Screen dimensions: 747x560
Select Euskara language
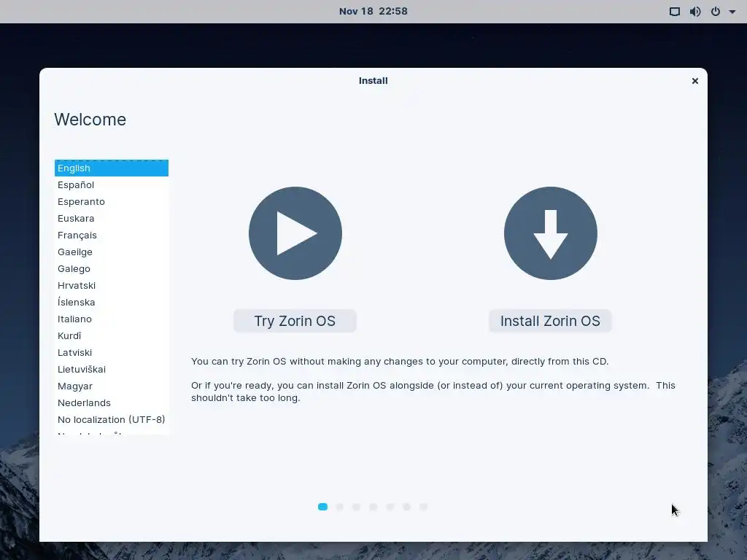[112, 218]
